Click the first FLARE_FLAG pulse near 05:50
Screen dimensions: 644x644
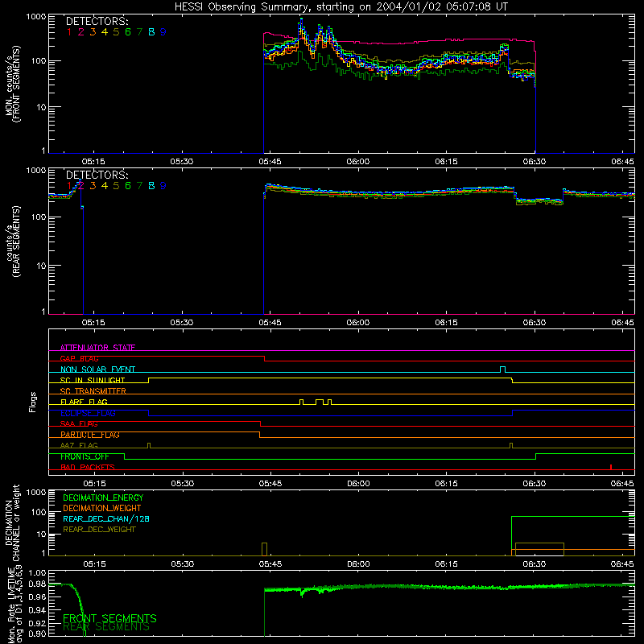(302, 402)
